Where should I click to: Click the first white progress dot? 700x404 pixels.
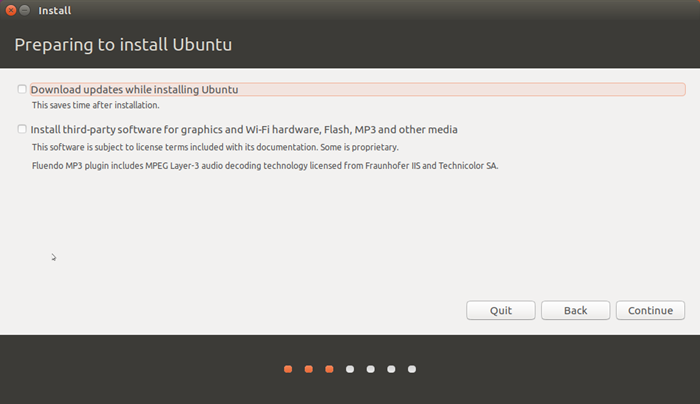point(350,369)
